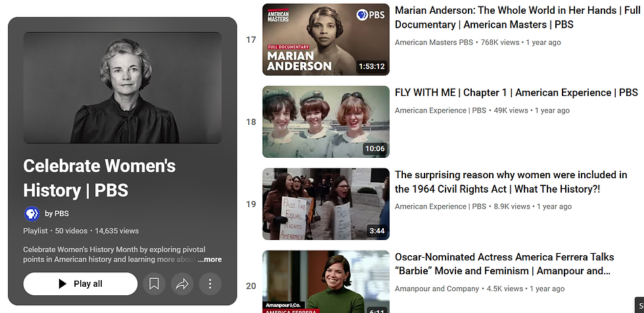644x313 pixels.
Task: Click playlist index number 20
Action: (251, 286)
